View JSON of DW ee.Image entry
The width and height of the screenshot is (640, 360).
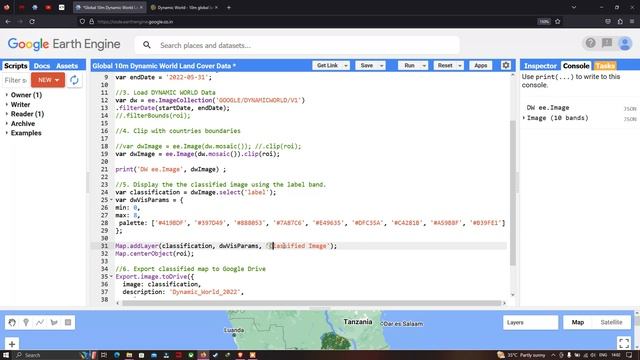pos(630,109)
